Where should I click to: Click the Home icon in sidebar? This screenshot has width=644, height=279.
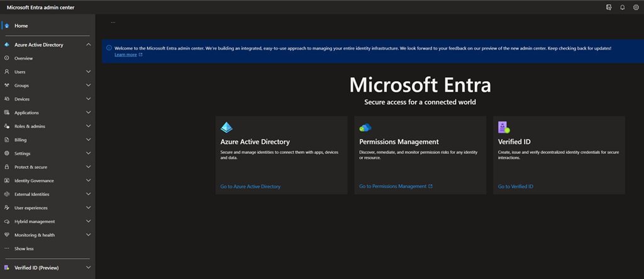[x=7, y=26]
